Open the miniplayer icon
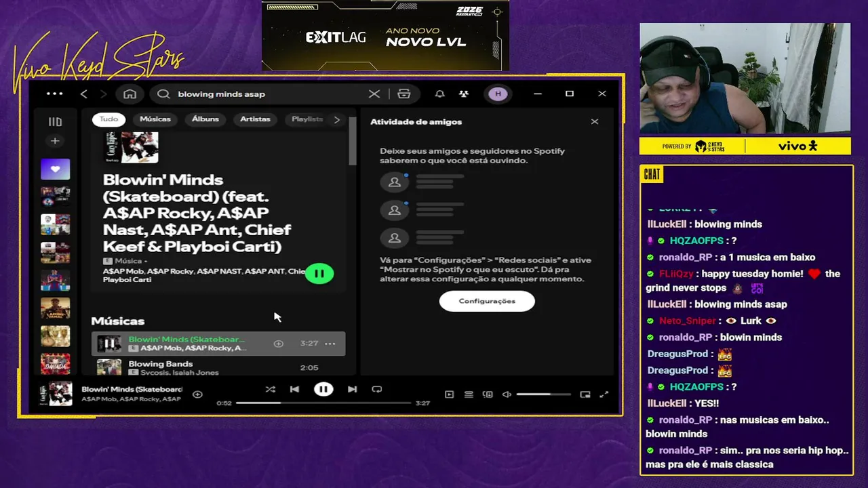The width and height of the screenshot is (868, 488). [585, 394]
